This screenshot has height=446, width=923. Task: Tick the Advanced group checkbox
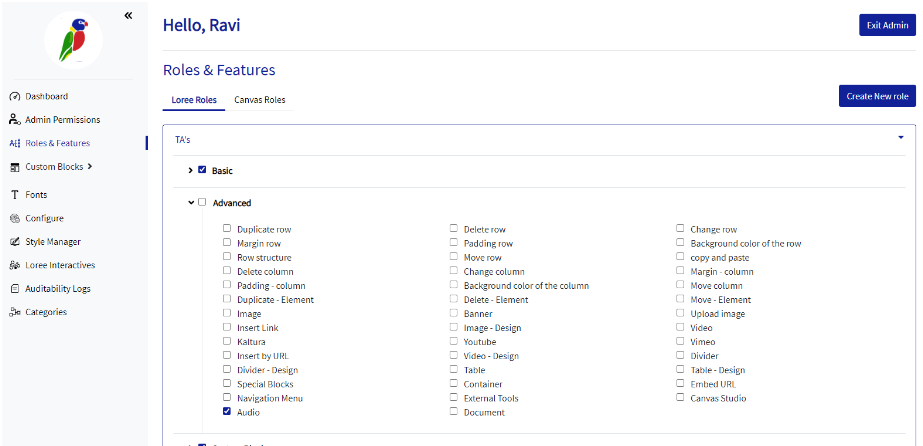tap(202, 202)
